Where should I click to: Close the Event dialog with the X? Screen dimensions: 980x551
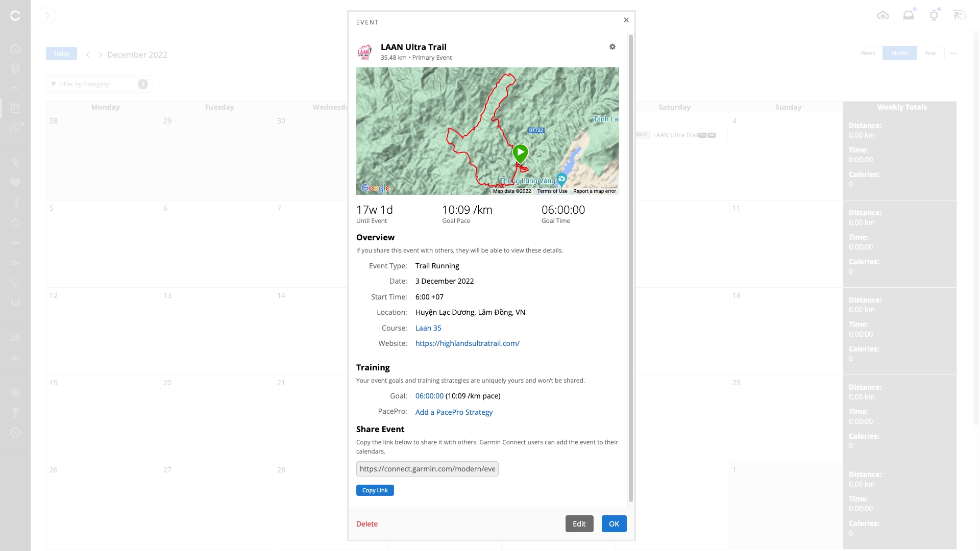626,20
